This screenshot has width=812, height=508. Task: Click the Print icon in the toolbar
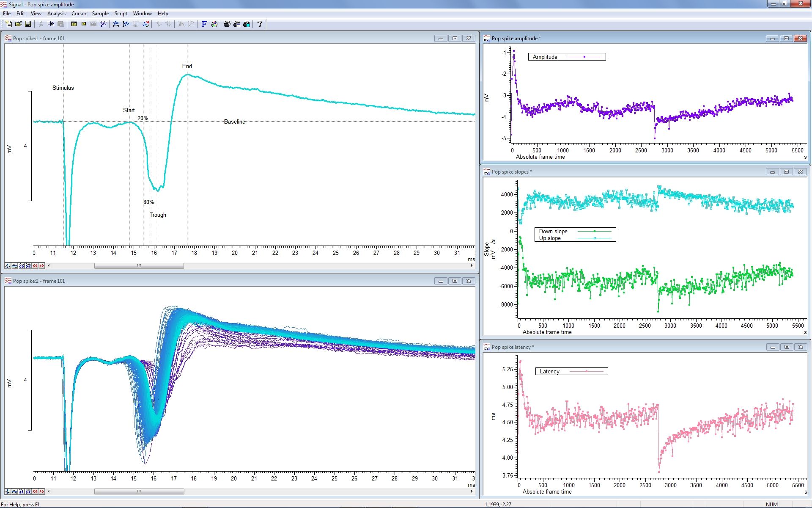(227, 24)
